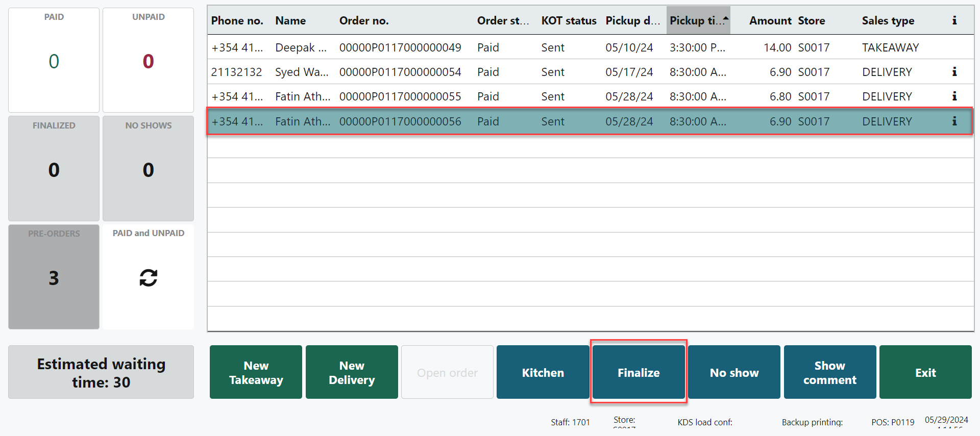The height and width of the screenshot is (436, 980).
Task: Click the Kitchen button
Action: [x=543, y=372]
